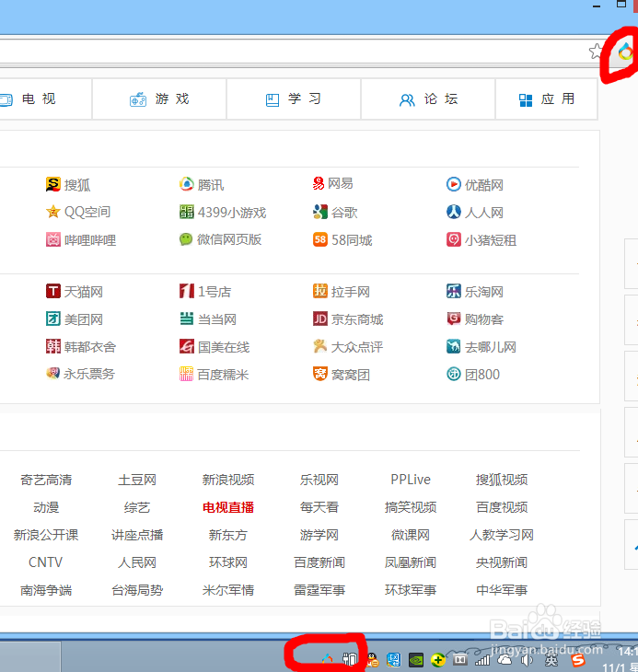This screenshot has height=672, width=638.
Task: Click the 购物客 red G icon
Action: [453, 319]
